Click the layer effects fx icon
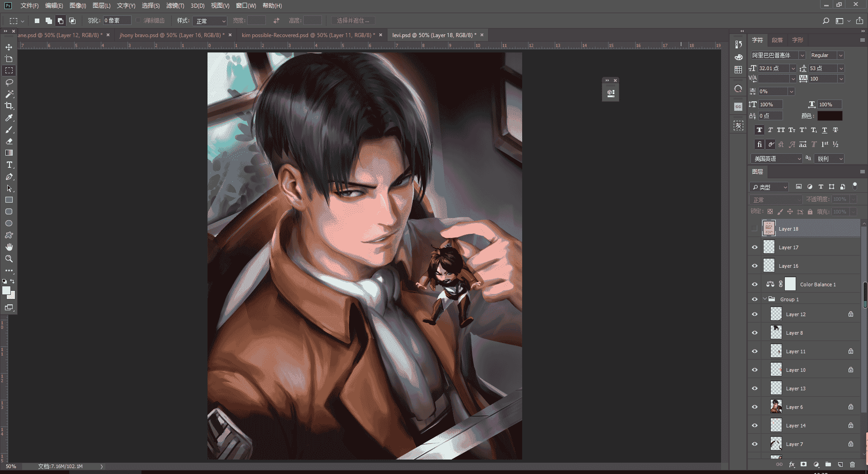 (792, 465)
